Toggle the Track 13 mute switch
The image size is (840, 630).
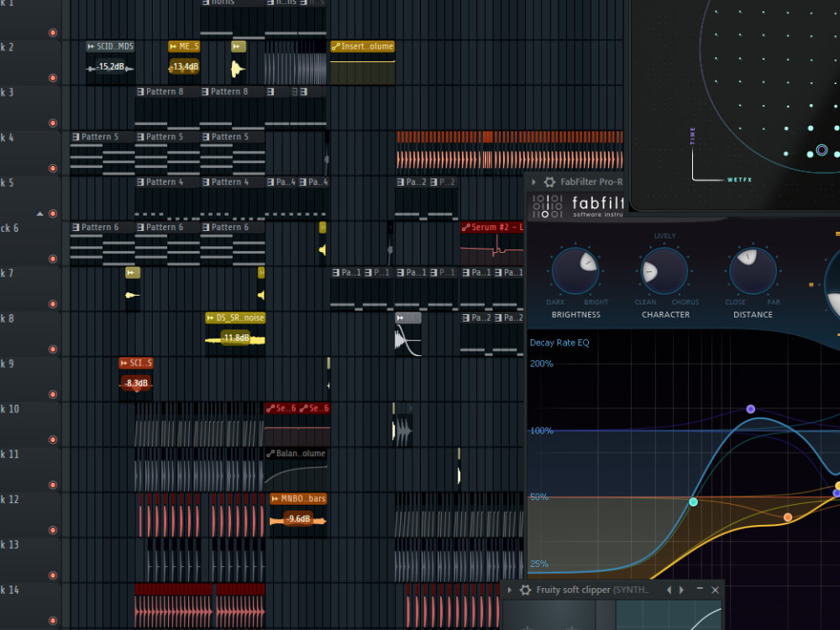(x=52, y=575)
